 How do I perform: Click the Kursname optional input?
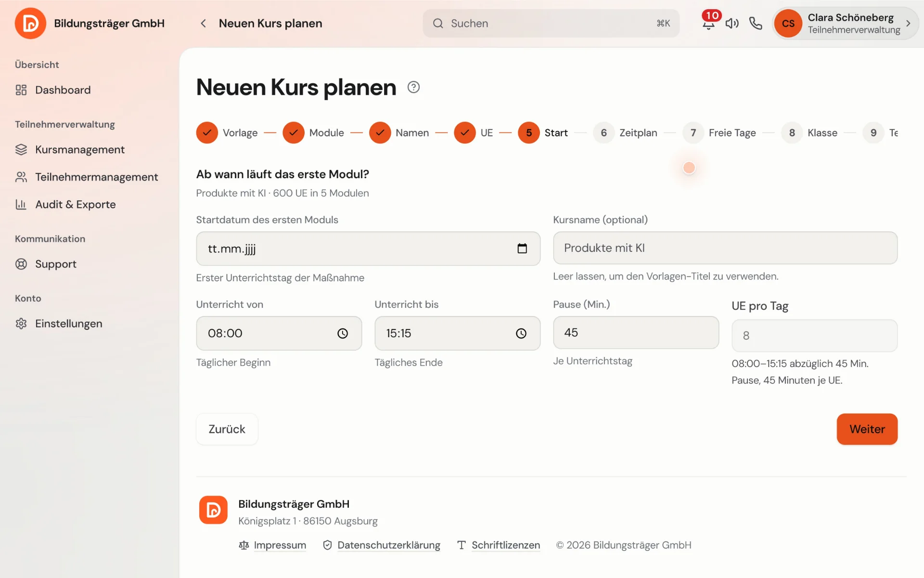click(725, 248)
